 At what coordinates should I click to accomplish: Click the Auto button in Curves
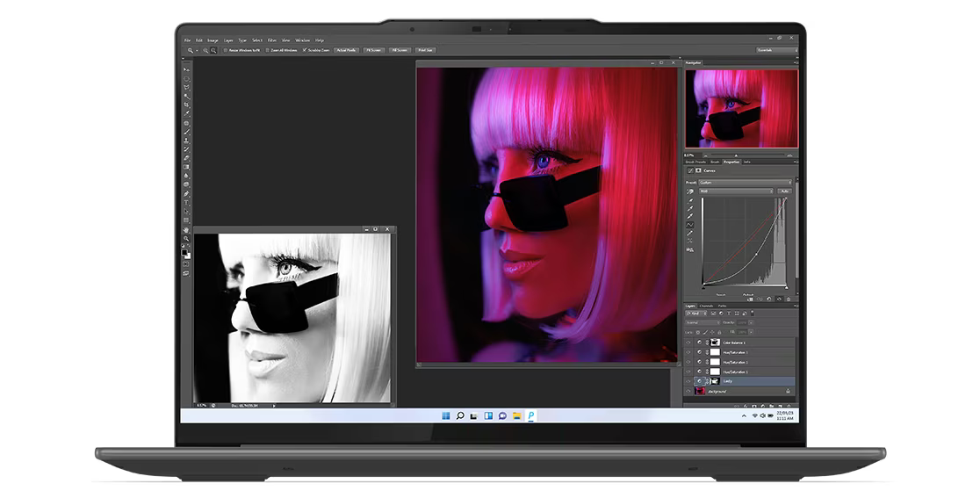784,191
